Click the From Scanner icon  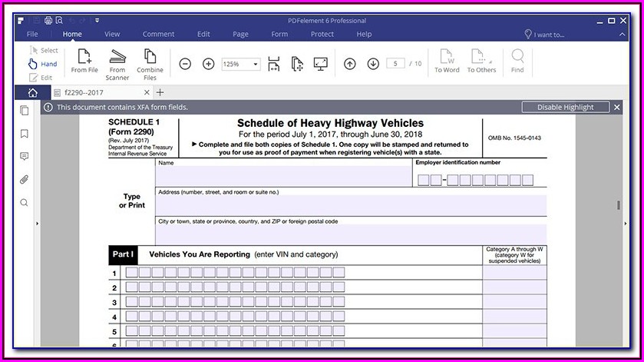117,57
